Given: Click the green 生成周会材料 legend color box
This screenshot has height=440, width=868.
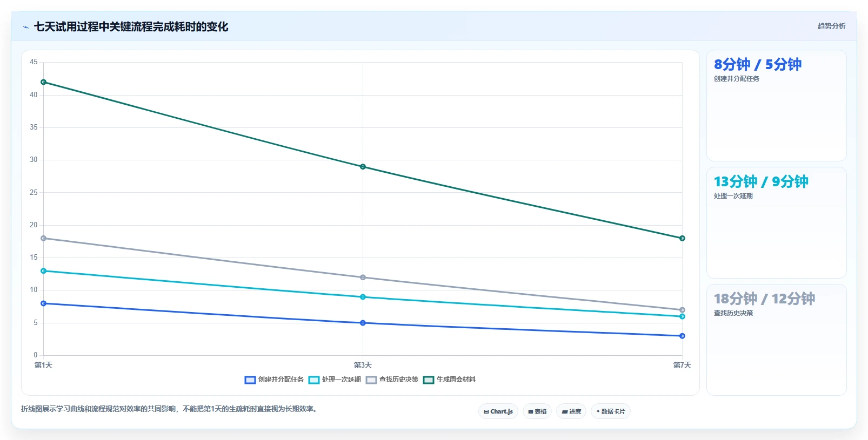Looking at the screenshot, I should [428, 380].
